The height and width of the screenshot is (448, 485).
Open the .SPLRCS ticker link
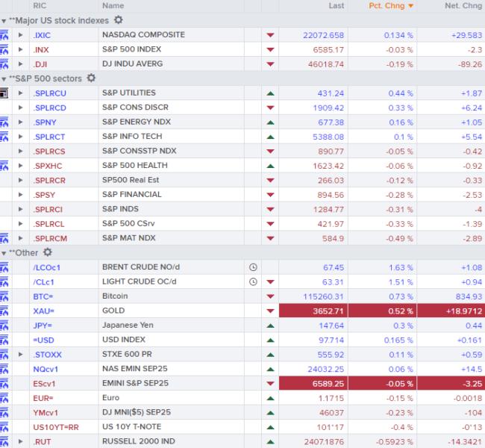(x=49, y=151)
